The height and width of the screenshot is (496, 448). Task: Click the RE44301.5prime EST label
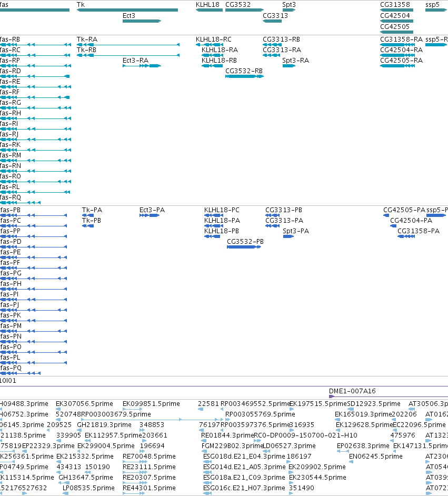pos(149,488)
